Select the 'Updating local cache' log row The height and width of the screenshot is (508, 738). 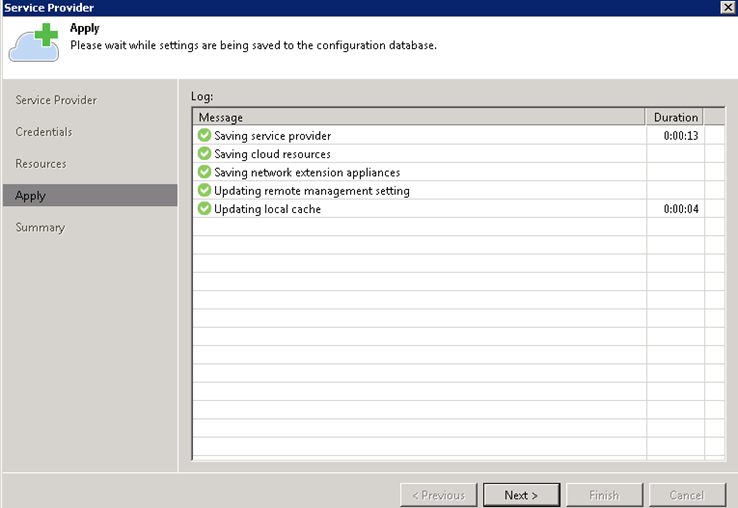tap(458, 209)
